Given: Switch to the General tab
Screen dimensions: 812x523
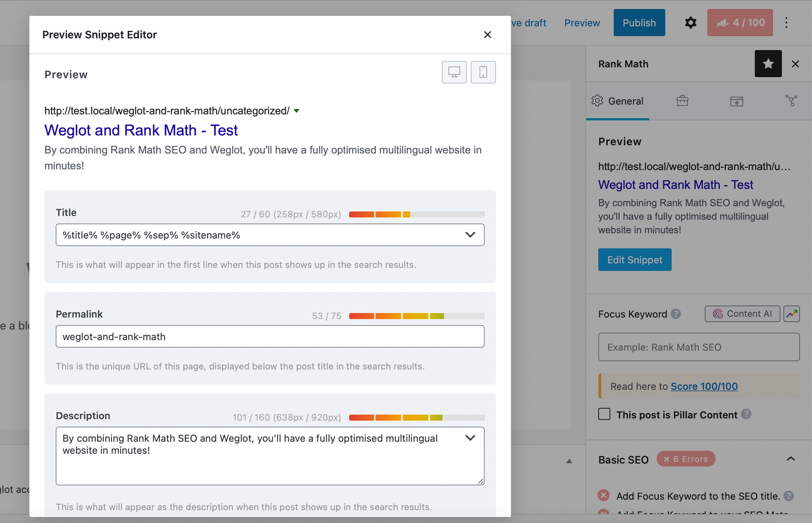Looking at the screenshot, I should (x=617, y=101).
